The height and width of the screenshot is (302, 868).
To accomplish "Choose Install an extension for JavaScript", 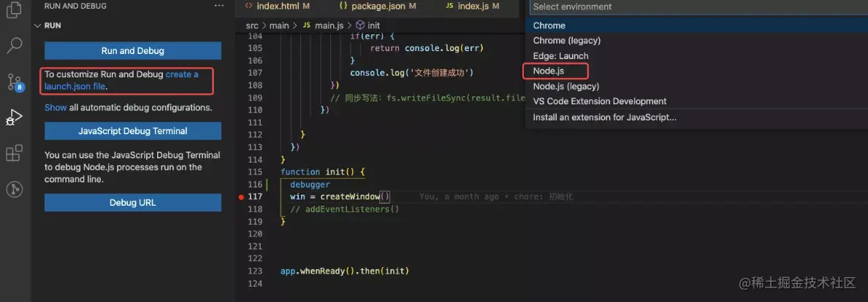I will click(697, 117).
